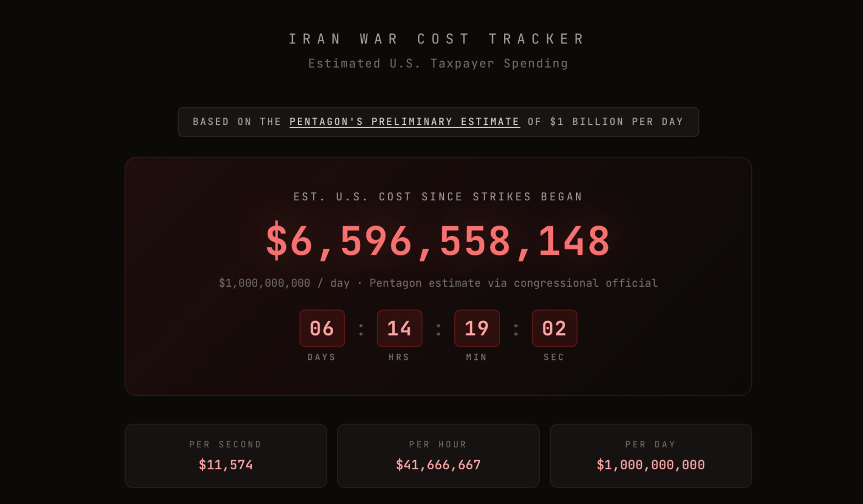The height and width of the screenshot is (504, 863).
Task: Click the $1 Billion Per Day banner text
Action: 616,122
